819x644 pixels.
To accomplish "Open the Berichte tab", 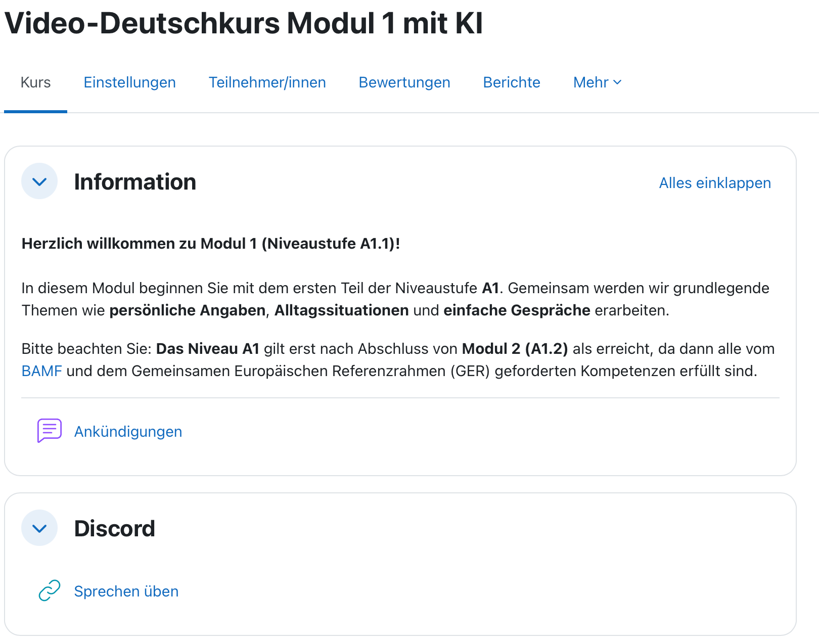I will (x=511, y=82).
